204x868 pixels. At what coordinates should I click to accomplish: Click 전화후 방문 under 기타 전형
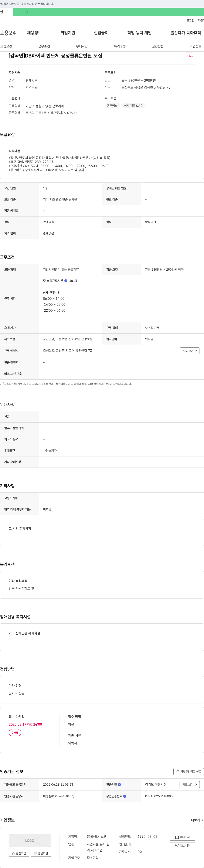click(x=16, y=693)
